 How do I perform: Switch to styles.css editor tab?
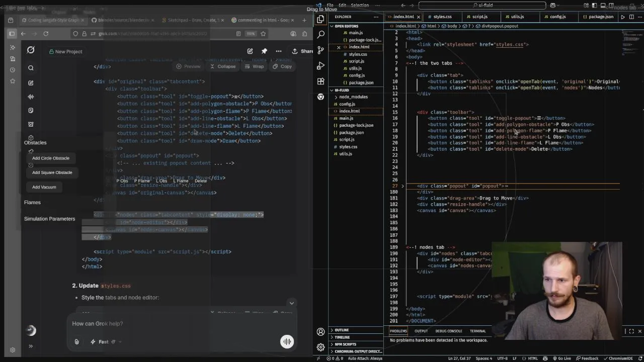click(x=442, y=17)
